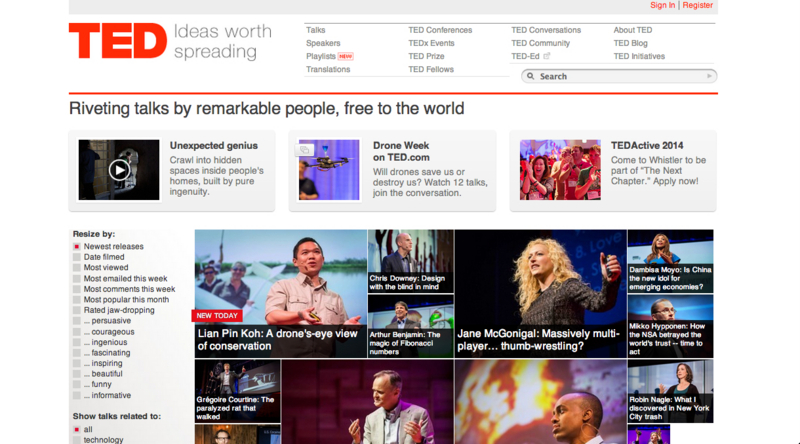
Task: Select the technology topic option
Action: (x=77, y=440)
